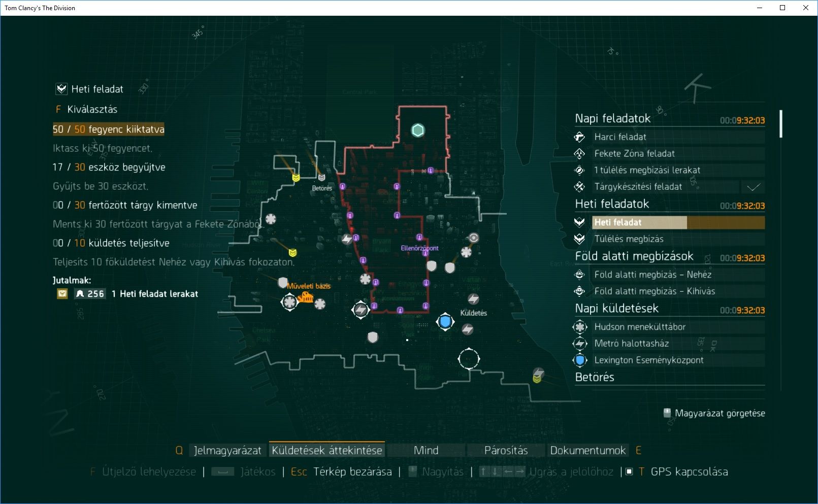Click the right-panel vertical scrollbar

pos(781,124)
